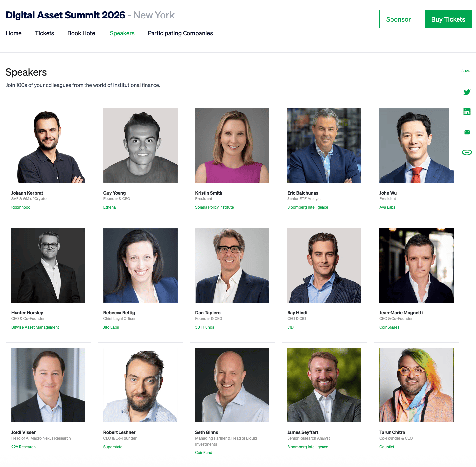This screenshot has width=476, height=467.
Task: Select the Speakers navigation tab
Action: tap(122, 33)
